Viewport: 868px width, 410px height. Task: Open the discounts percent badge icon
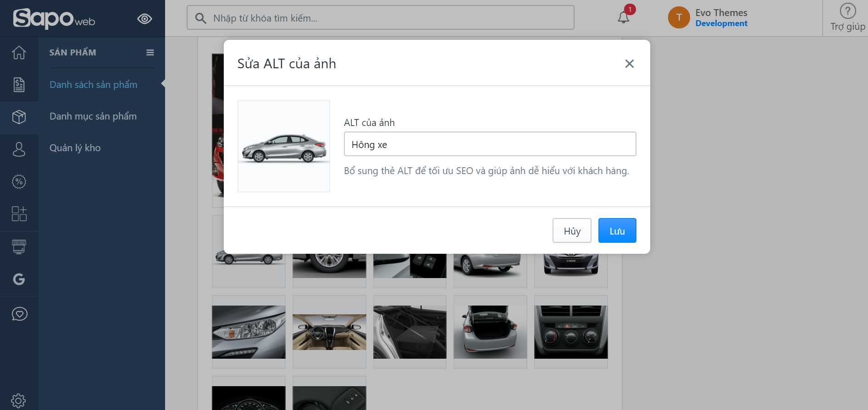coord(19,181)
